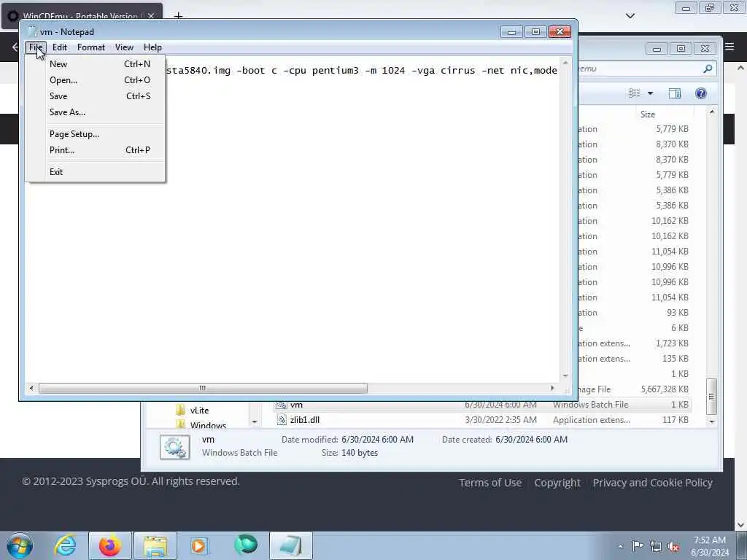This screenshot has width=747, height=560.
Task: Choose Open... from the File menu
Action: [x=96, y=80]
